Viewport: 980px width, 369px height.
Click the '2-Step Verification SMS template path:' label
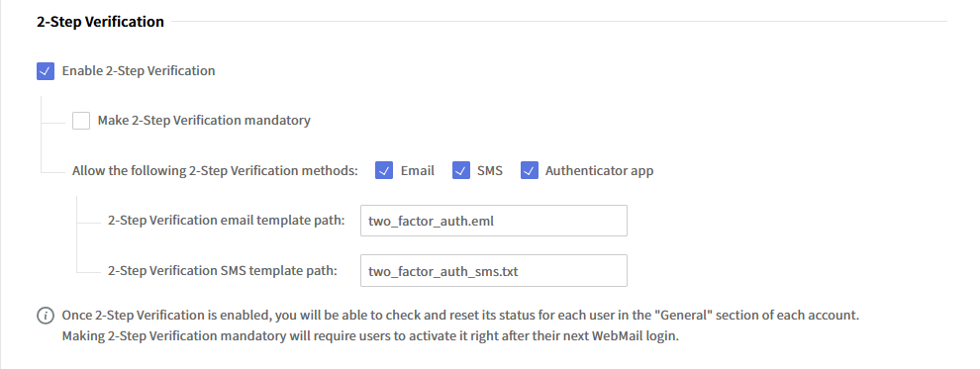pyautogui.click(x=222, y=270)
